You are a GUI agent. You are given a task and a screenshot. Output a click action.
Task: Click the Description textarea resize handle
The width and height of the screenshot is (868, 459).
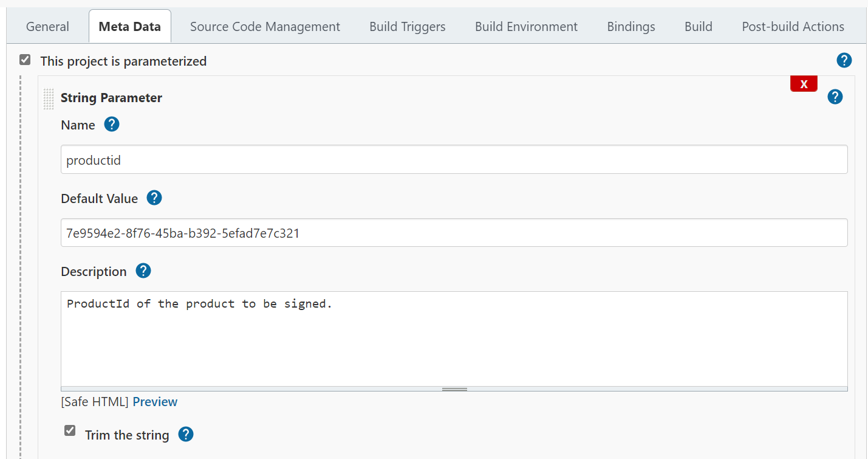point(454,389)
